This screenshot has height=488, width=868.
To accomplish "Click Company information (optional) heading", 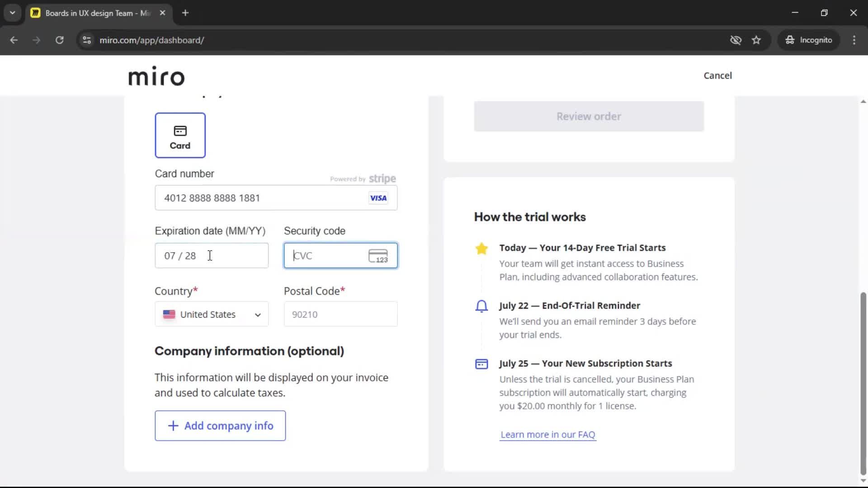I will 249,351.
